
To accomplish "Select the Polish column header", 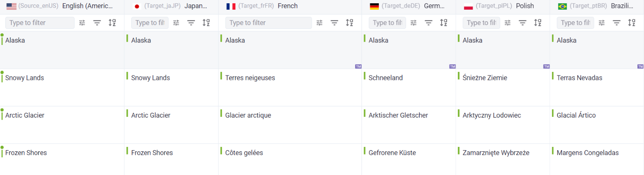I will [524, 6].
